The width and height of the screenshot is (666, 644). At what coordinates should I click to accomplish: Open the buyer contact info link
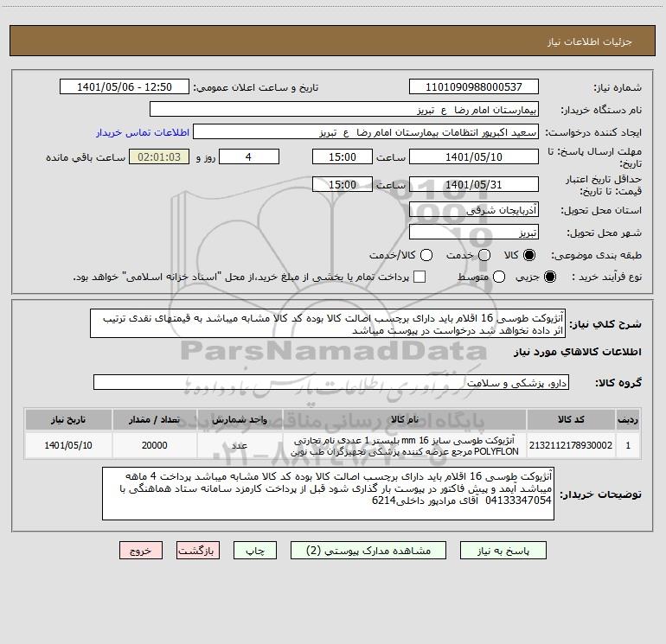pyautogui.click(x=143, y=132)
